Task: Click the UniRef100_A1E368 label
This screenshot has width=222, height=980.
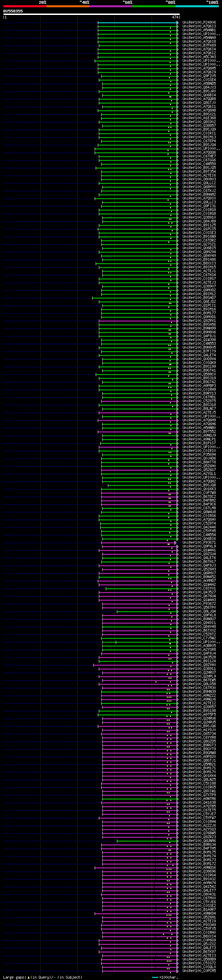Action: point(199,118)
